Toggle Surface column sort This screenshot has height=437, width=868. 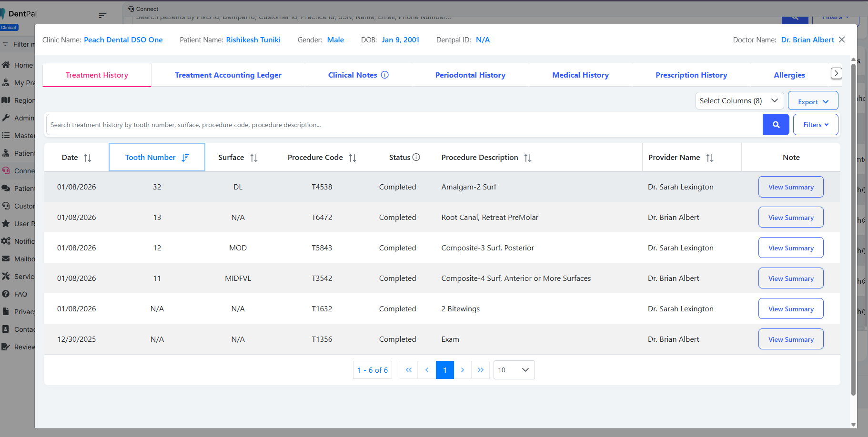coord(254,158)
